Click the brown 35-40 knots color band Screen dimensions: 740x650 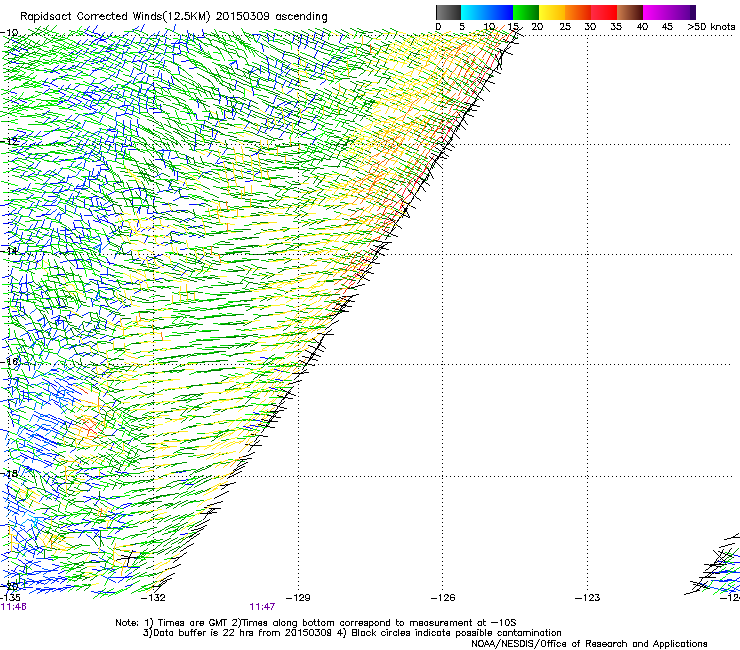coord(630,12)
